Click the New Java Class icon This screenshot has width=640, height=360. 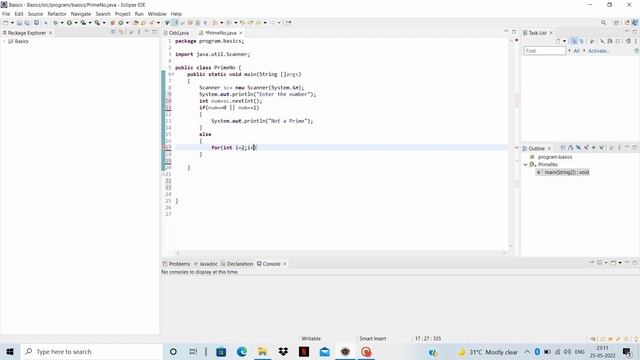pos(121,23)
